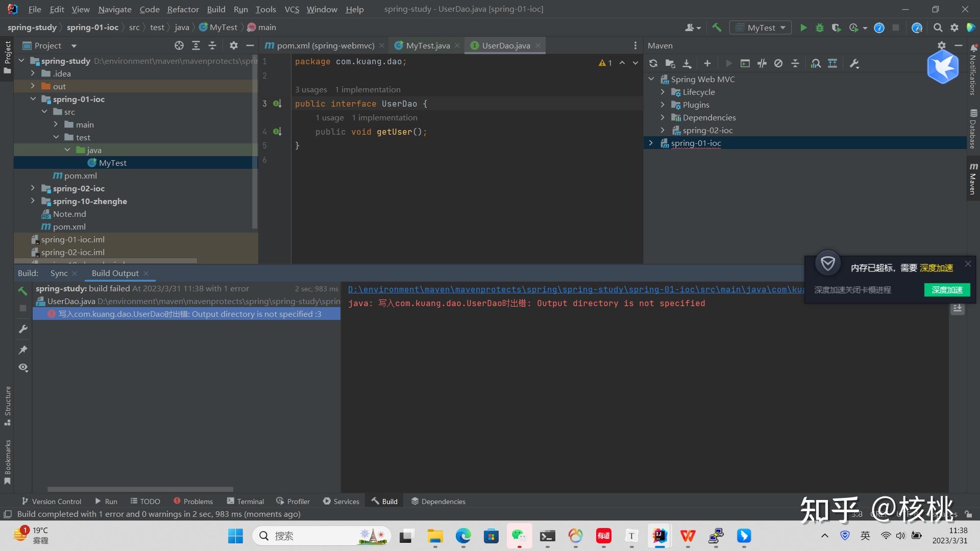
Task: Toggle skip tests mode in Maven panel
Action: (763, 63)
